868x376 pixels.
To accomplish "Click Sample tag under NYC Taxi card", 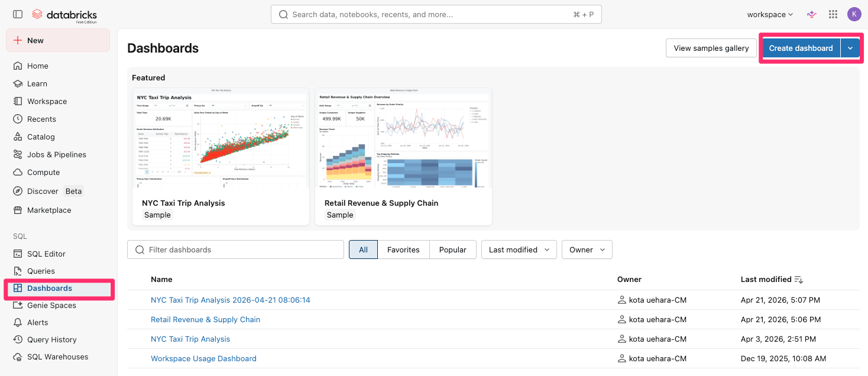I will point(157,215).
